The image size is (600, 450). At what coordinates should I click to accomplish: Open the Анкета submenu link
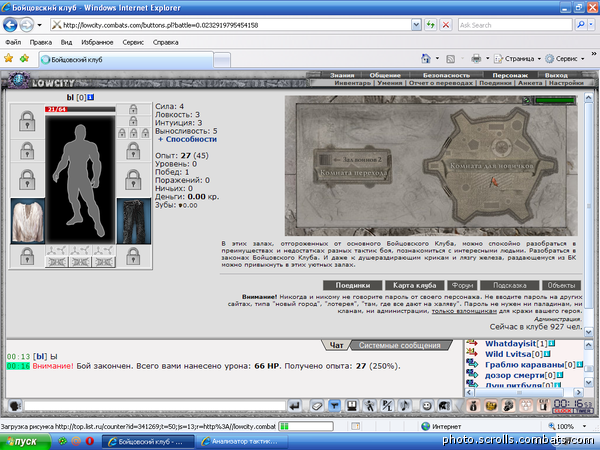tap(530, 83)
